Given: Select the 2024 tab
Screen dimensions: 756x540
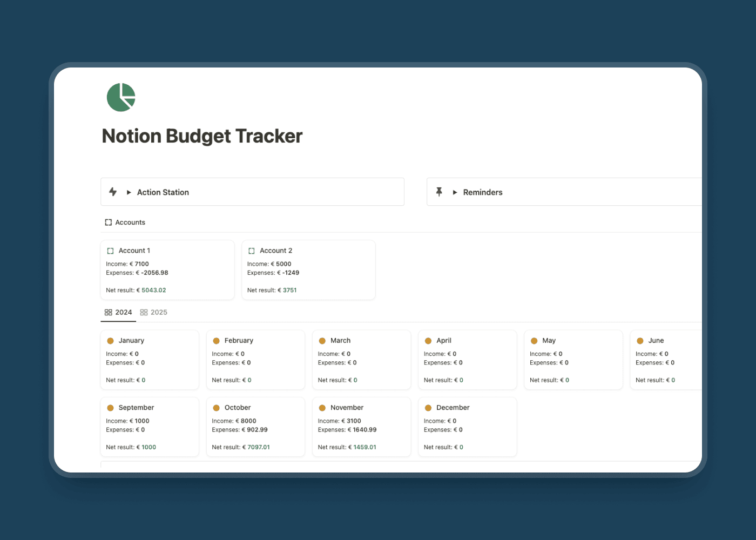Looking at the screenshot, I should 118,312.
